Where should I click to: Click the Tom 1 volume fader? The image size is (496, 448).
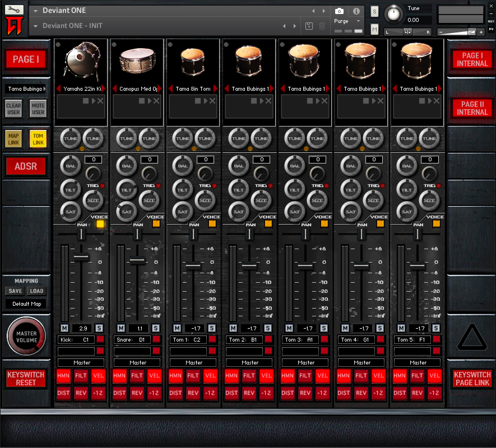193,265
